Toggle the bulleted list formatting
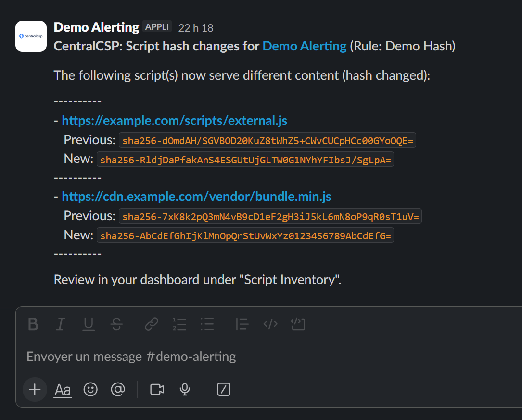This screenshot has height=420, width=522. coord(207,324)
